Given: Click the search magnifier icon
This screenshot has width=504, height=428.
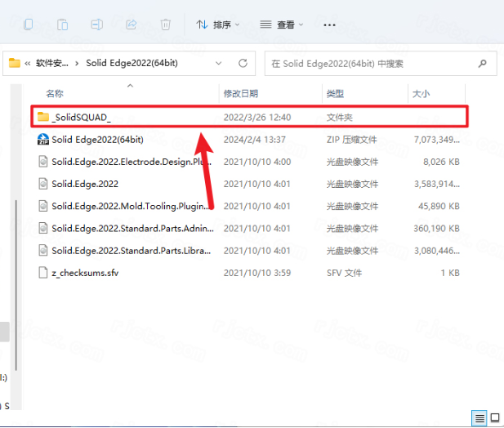Looking at the screenshot, I should click(x=483, y=63).
